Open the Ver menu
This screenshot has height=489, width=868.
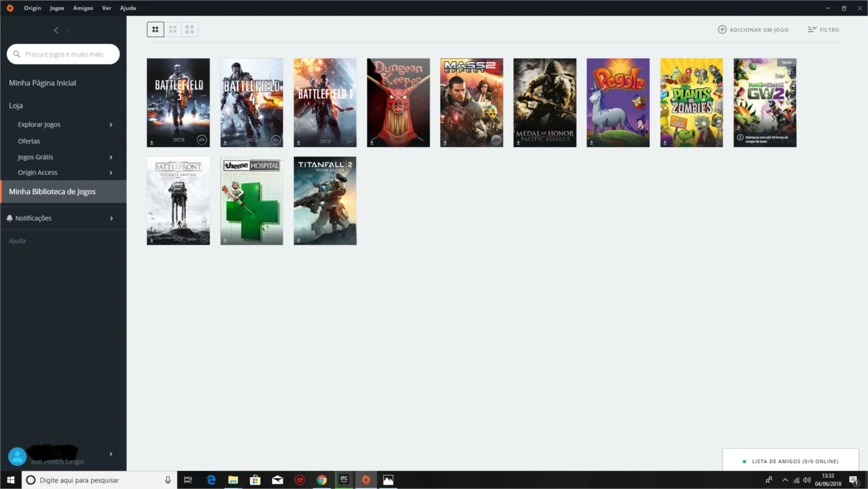click(x=107, y=8)
